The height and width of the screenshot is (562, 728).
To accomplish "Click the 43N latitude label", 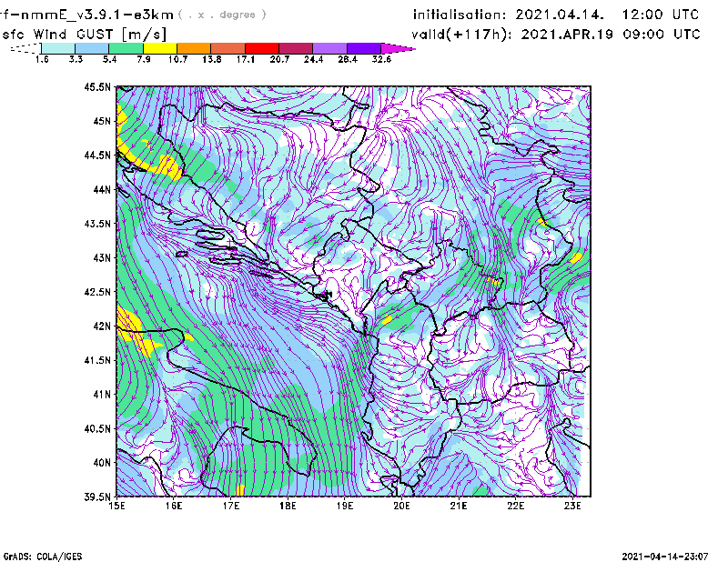I will (x=102, y=257).
